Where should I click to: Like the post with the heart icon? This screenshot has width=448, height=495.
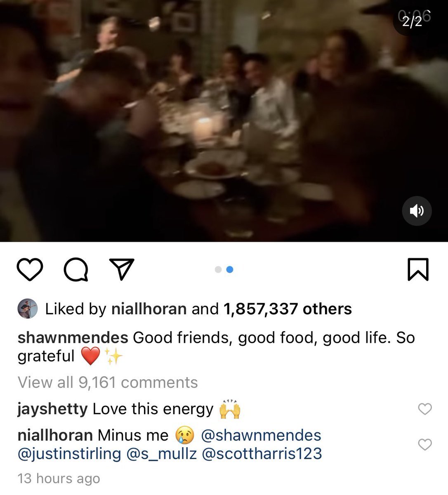[x=30, y=269]
